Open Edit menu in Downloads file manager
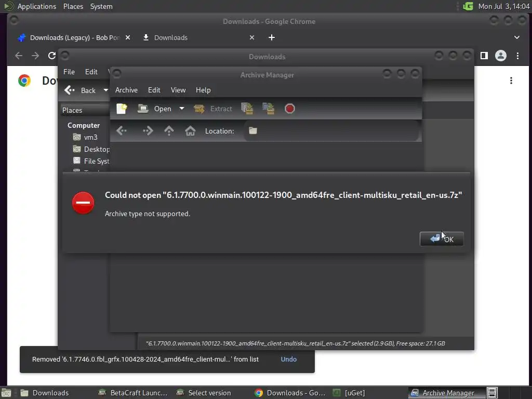The image size is (532, 399). [91, 72]
